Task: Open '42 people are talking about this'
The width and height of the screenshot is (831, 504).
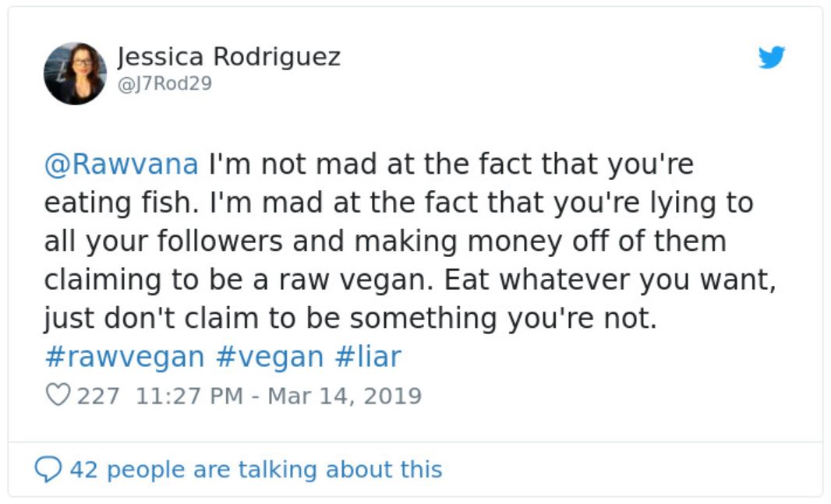Action: [x=256, y=470]
